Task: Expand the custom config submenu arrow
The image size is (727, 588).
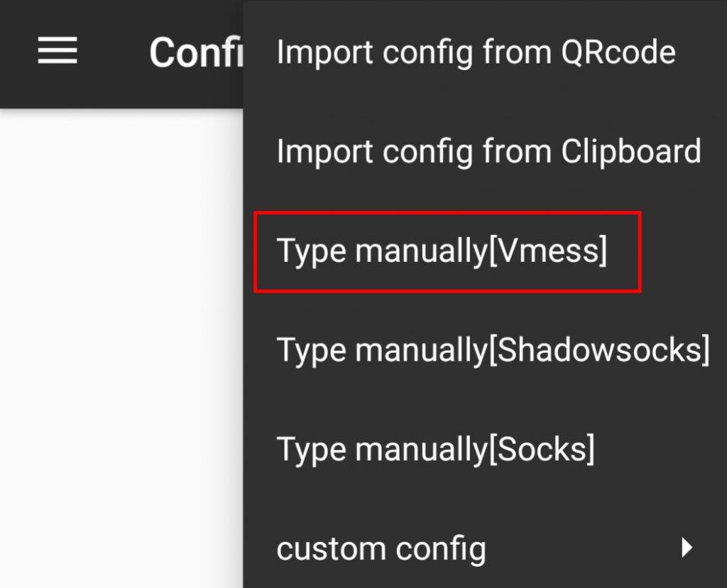Action: pyautogui.click(x=686, y=547)
